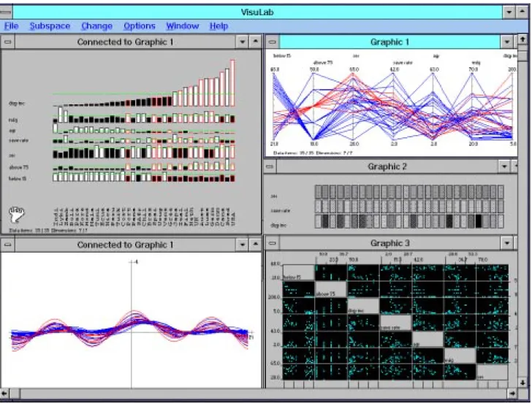Click the 'disp inc' diagonal cell in Graphic 3
Image resolution: width=532 pixels, height=403 pixels.
pos(363,306)
